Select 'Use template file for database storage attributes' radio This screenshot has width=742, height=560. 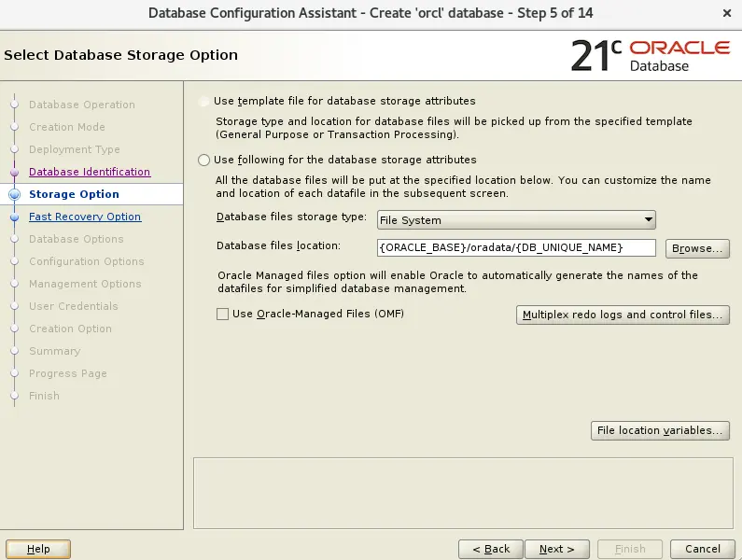203,102
